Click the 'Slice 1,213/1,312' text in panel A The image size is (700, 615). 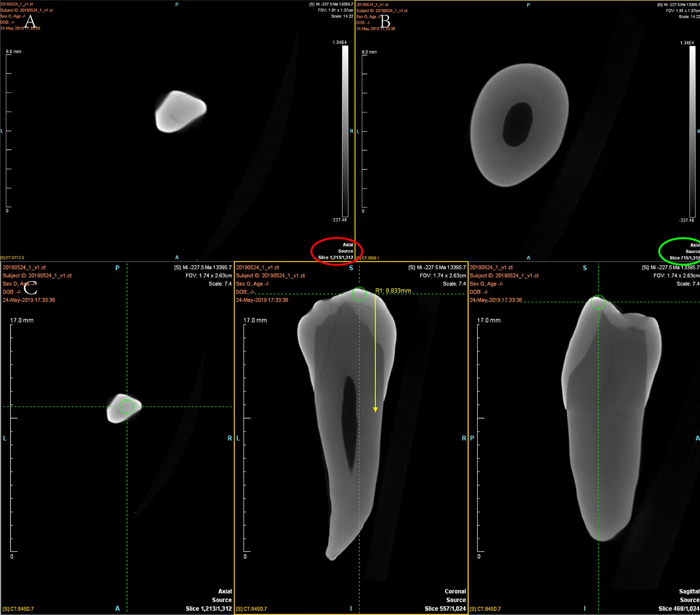pyautogui.click(x=336, y=257)
